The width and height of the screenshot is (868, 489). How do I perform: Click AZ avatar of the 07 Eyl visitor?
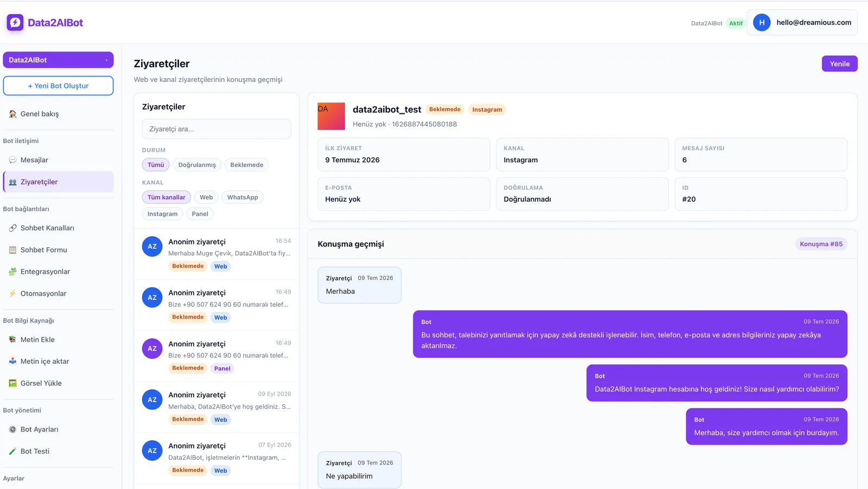point(152,451)
